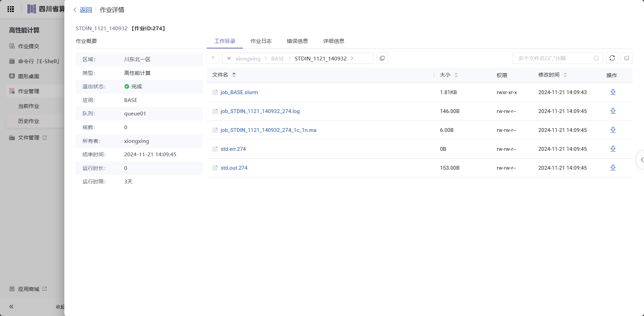
Task: Click 文件管理 external link icon
Action: click(45, 137)
